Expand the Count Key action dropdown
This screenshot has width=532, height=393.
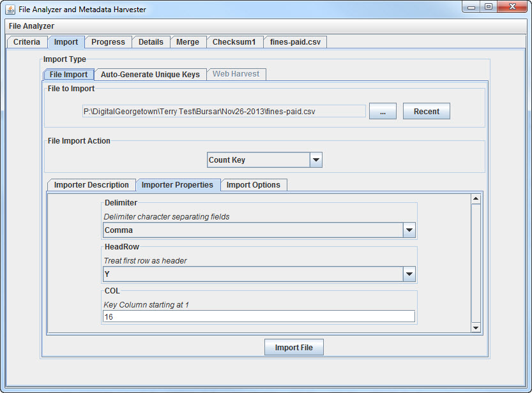tap(315, 160)
